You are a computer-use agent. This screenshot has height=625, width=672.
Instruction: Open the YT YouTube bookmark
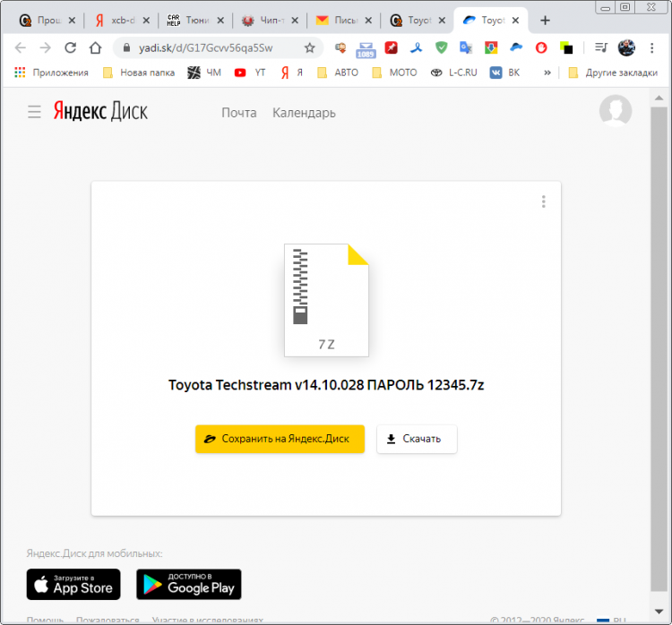click(250, 73)
